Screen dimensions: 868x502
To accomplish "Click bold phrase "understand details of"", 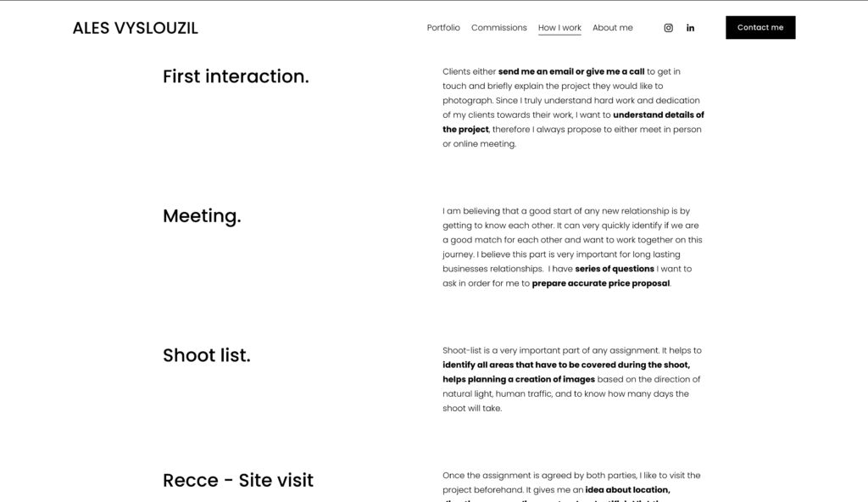I will tap(658, 115).
